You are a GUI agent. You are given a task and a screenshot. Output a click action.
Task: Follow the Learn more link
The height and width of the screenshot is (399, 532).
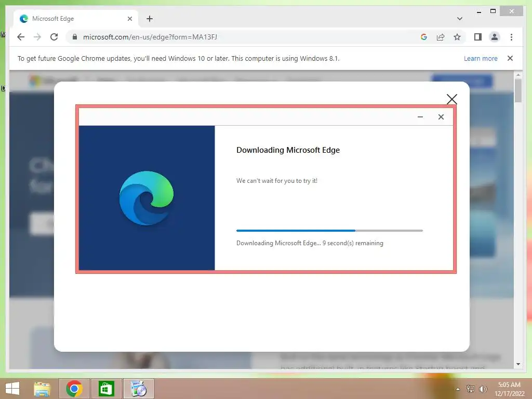coord(481,58)
